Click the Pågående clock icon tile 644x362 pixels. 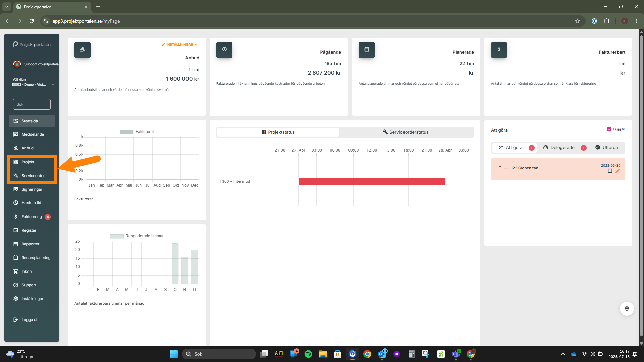click(224, 50)
